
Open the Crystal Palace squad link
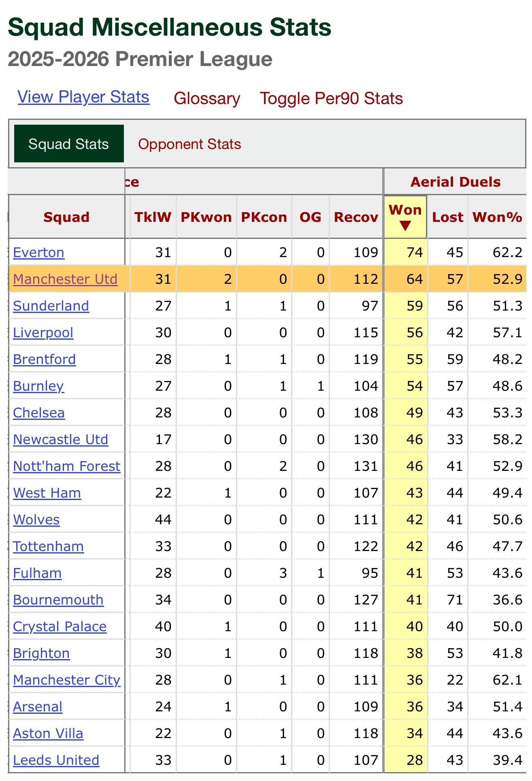(x=60, y=626)
